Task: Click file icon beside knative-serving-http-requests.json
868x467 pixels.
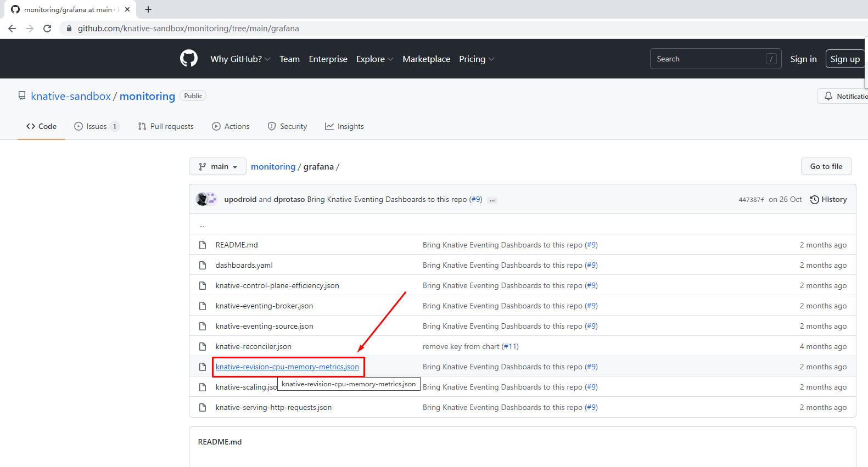Action: click(x=203, y=407)
